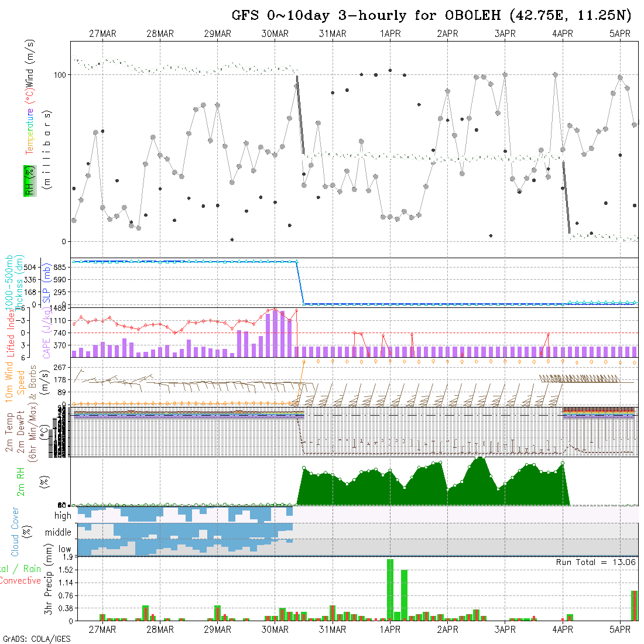
Task: Click the tallest green precipitation bar at 1APR
Action: 390,589
